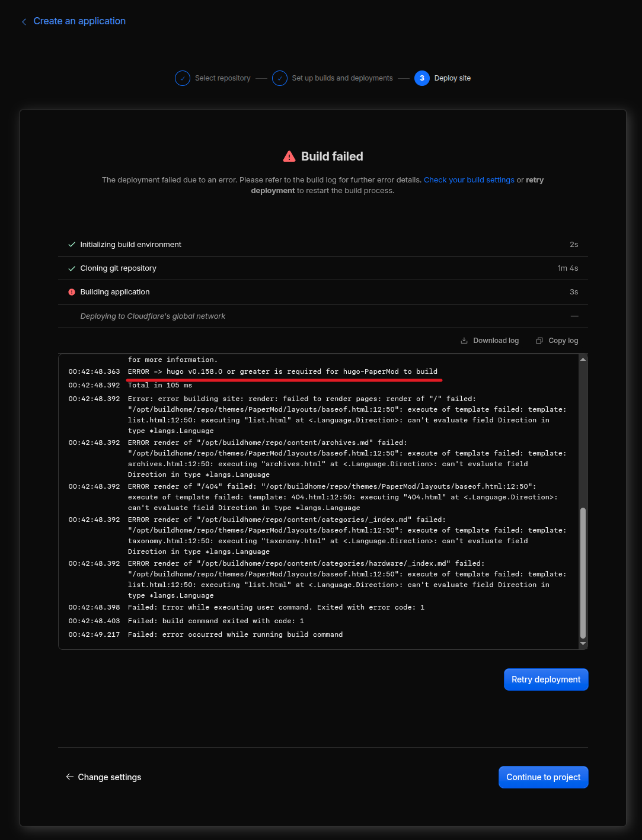The width and height of the screenshot is (642, 840).
Task: Click the Download log button
Action: click(490, 341)
